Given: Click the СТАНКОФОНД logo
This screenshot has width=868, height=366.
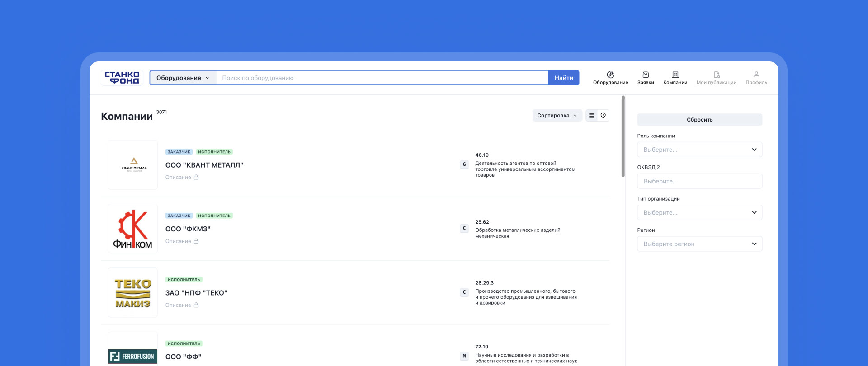Looking at the screenshot, I should coord(122,78).
